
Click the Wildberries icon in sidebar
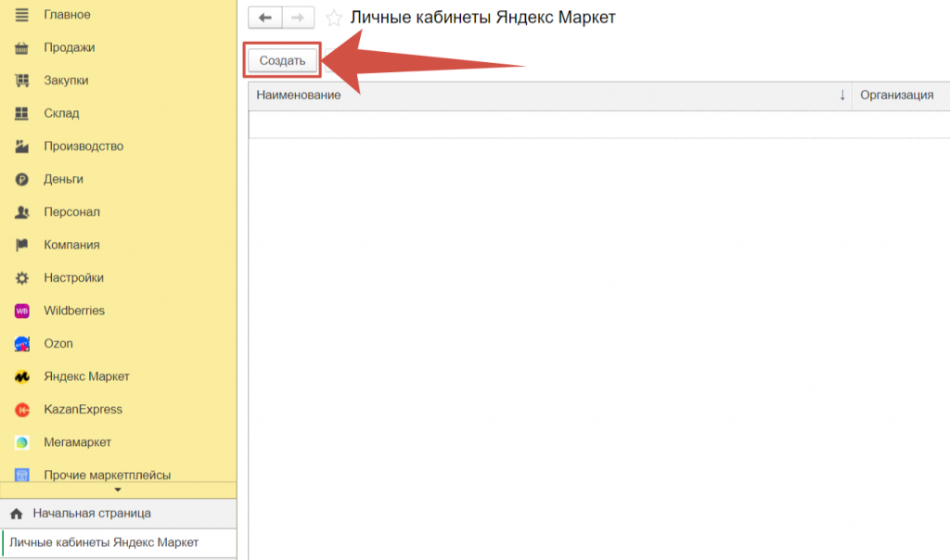22,311
